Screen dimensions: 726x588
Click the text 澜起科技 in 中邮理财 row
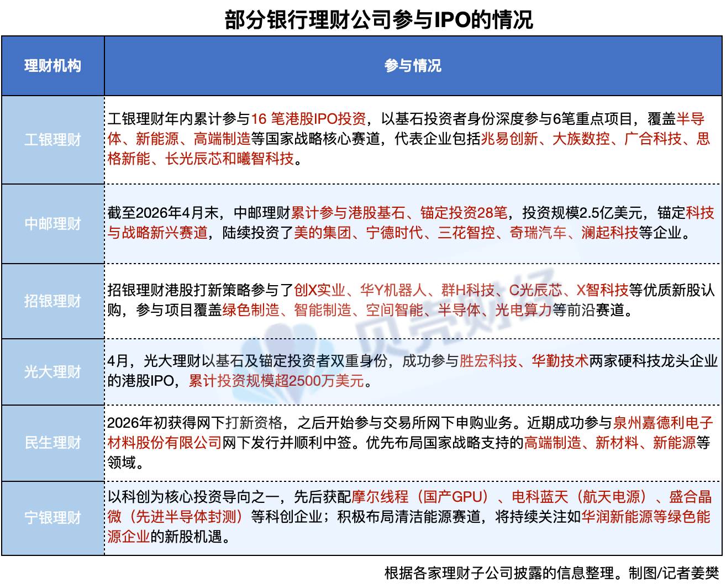(610, 233)
